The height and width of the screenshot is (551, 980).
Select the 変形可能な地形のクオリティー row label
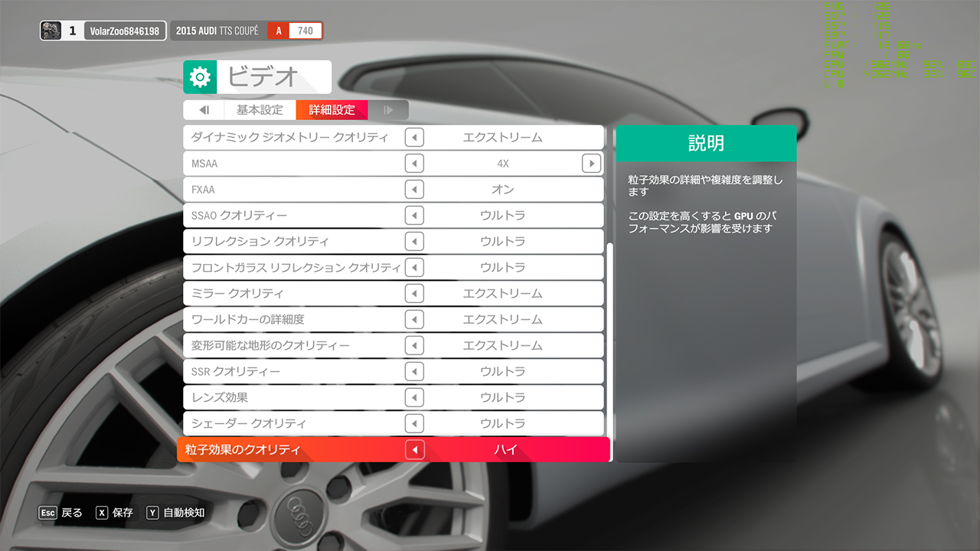270,346
